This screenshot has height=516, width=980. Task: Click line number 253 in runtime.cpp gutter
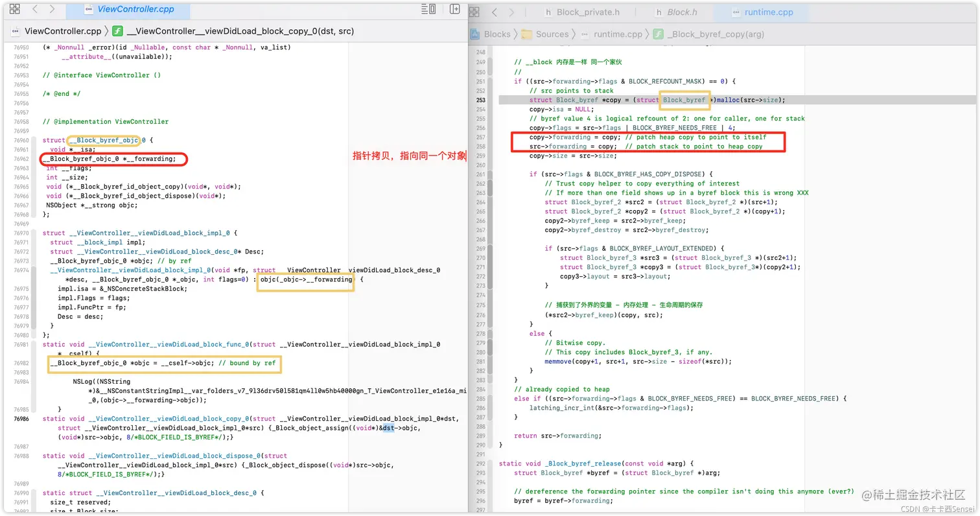[x=480, y=100]
